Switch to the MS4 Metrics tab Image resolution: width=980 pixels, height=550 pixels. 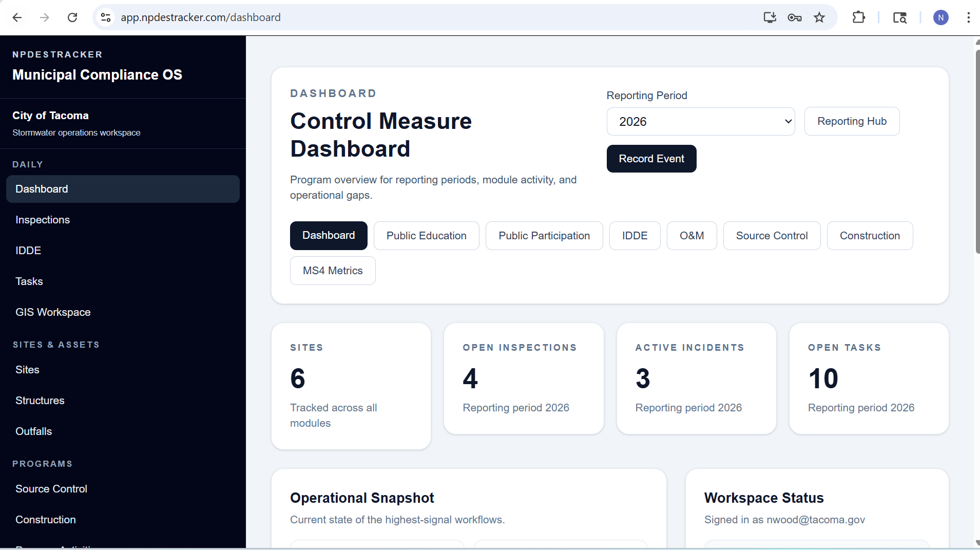tap(333, 271)
